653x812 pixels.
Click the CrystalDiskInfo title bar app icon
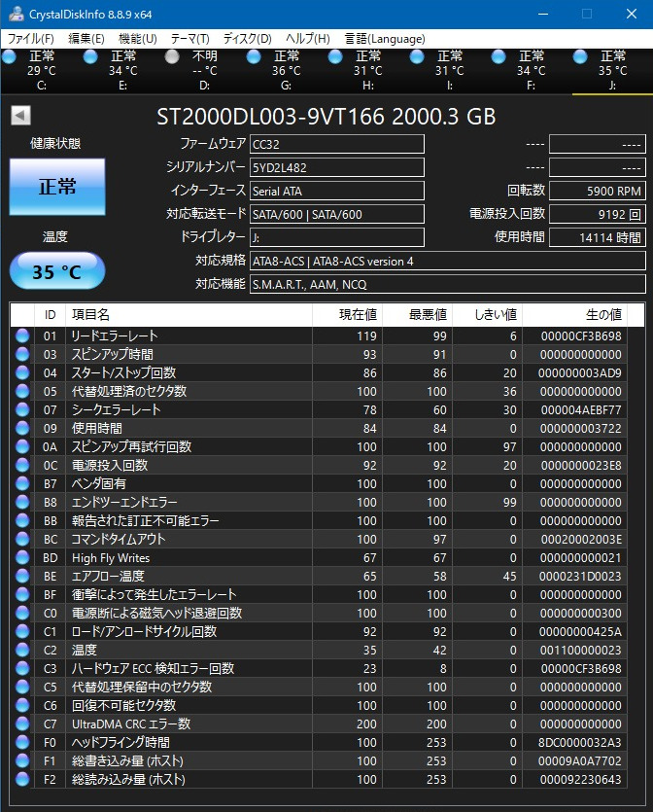(14, 14)
